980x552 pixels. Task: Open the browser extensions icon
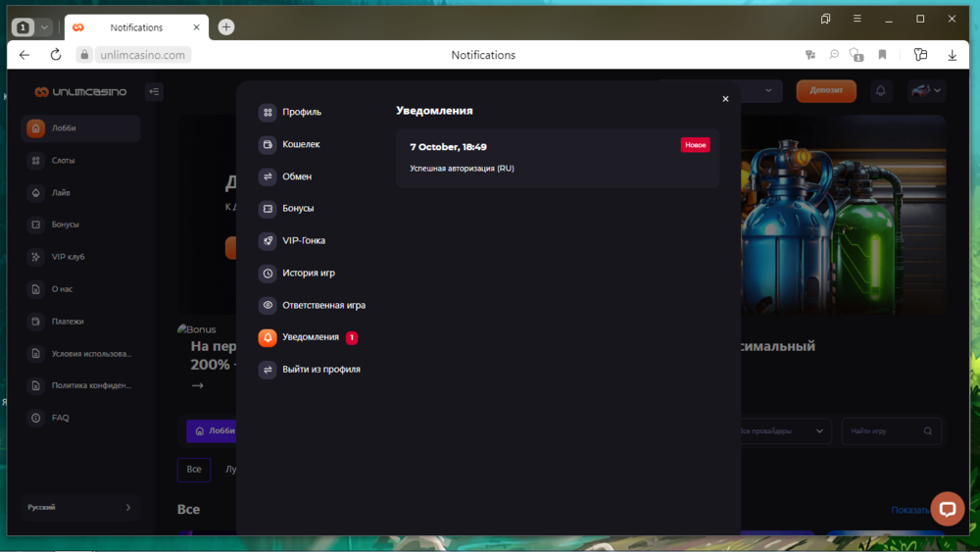tap(920, 55)
